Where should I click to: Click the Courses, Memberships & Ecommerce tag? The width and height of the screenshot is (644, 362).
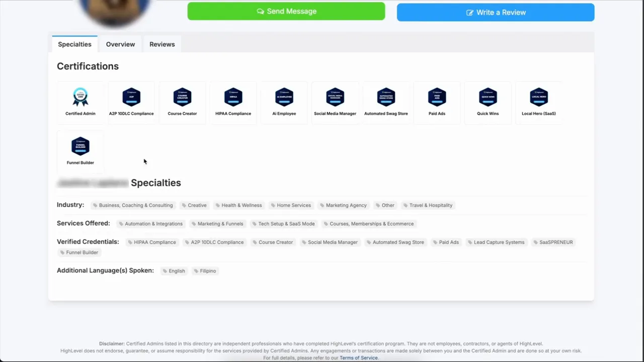369,224
